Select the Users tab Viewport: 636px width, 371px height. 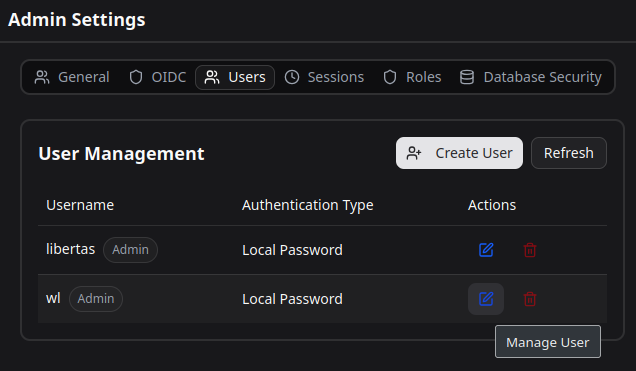[x=235, y=77]
